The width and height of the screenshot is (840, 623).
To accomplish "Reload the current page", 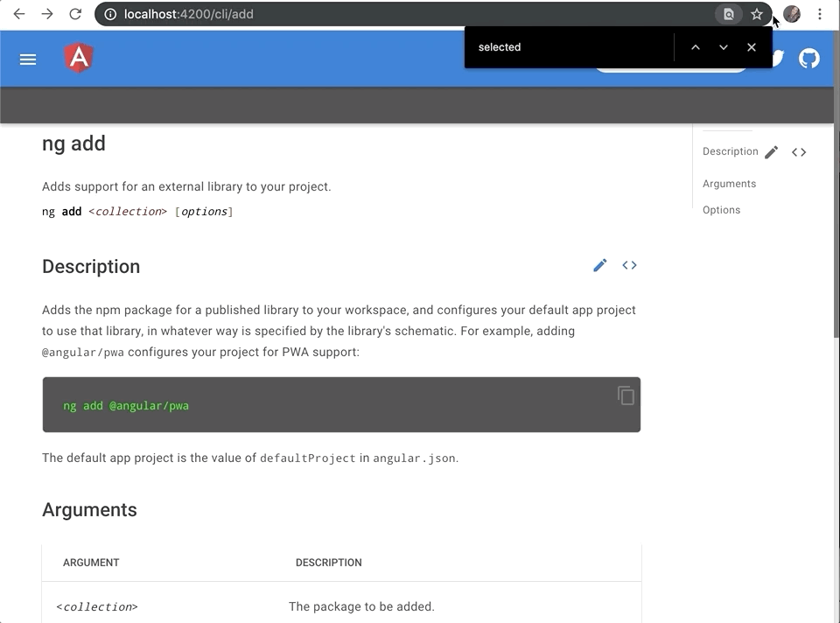I will tap(74, 14).
